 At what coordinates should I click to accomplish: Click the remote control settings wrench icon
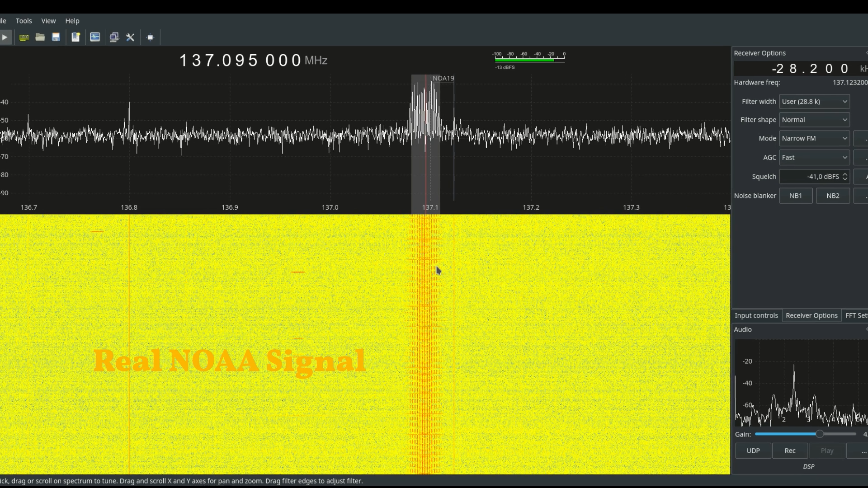[x=130, y=38]
